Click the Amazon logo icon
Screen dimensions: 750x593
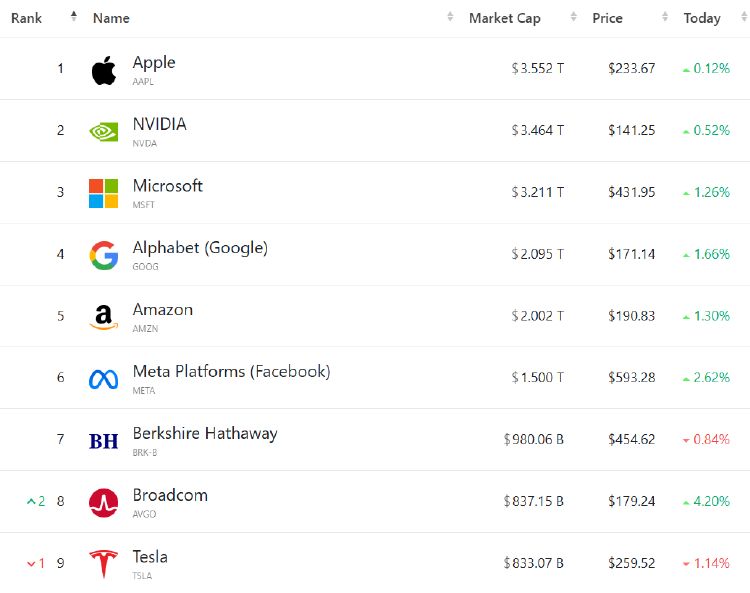point(104,318)
